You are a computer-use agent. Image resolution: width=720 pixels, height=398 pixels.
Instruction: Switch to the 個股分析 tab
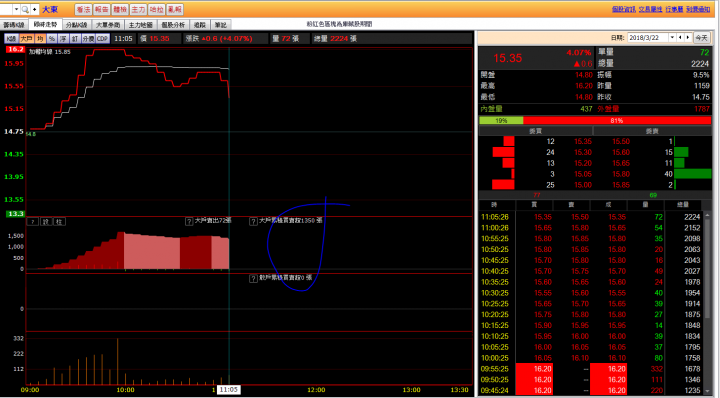173,25
